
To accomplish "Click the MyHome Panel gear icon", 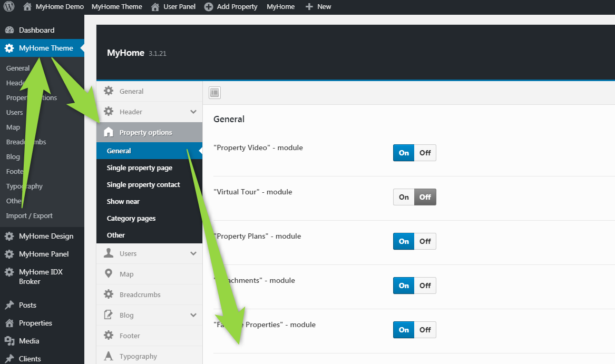I will 9,254.
